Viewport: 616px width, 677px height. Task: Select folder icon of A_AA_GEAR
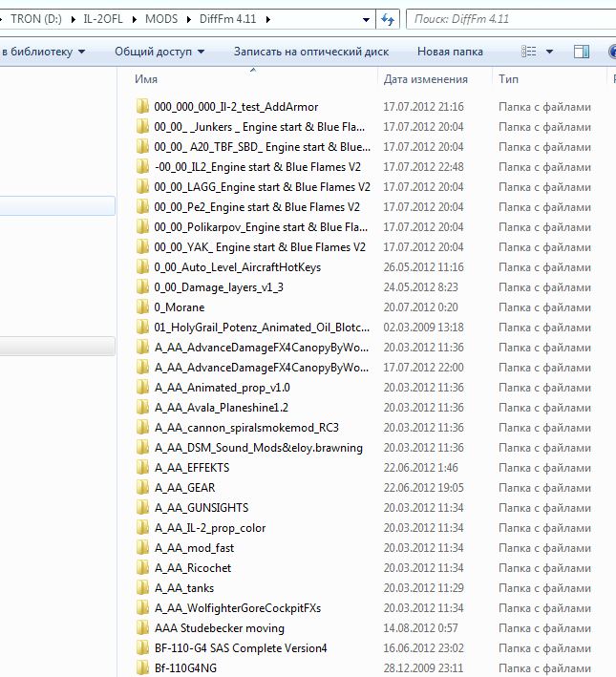pyautogui.click(x=142, y=488)
